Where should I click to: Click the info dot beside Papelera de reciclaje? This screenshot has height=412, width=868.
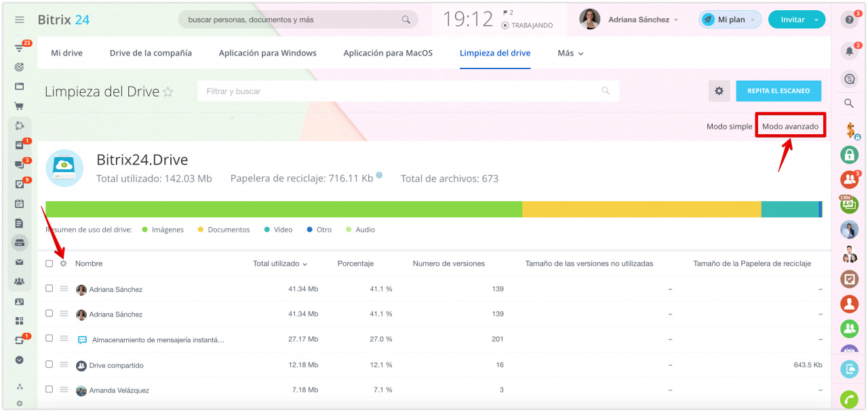click(x=379, y=176)
